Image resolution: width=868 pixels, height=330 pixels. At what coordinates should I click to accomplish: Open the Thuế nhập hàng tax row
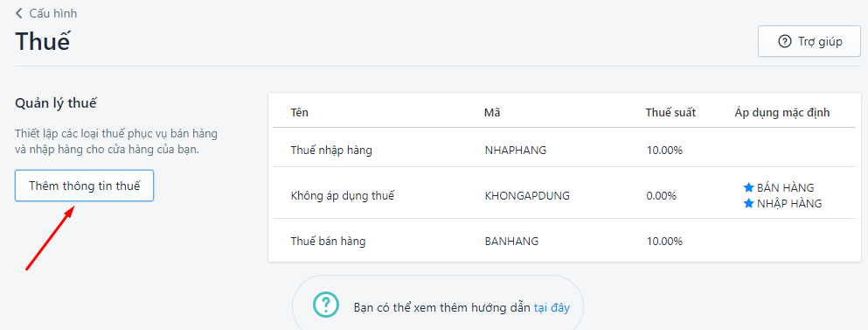coord(565,150)
